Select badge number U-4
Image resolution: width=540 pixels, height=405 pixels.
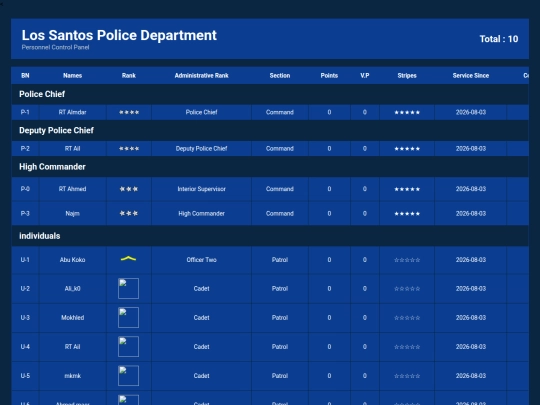coord(25,347)
